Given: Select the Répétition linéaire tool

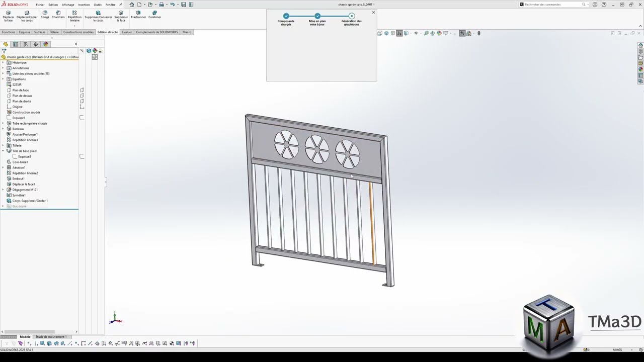Looking at the screenshot, I should 74,16.
